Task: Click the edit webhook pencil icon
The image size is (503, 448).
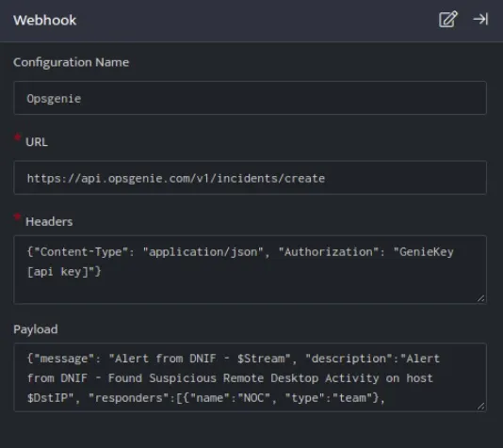Action: pyautogui.click(x=447, y=19)
